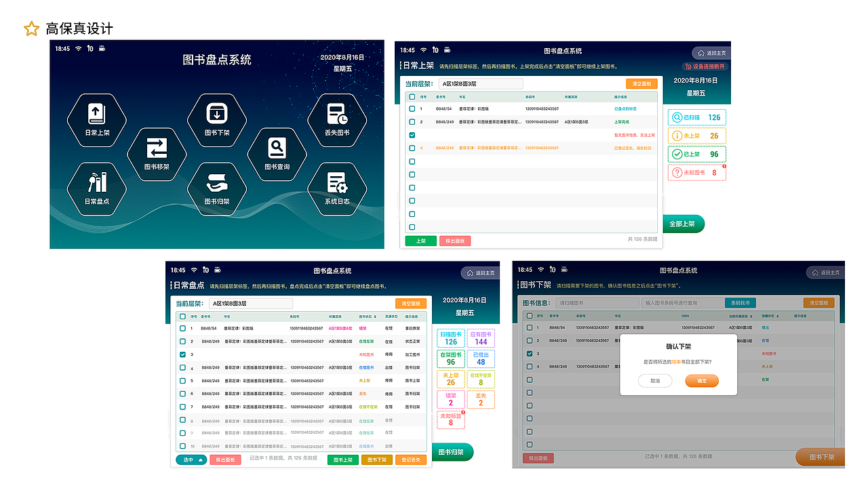Viewport: 868px width, 488px height.
Task: Open the 图书查询 hexagon icon
Action: coord(277,154)
